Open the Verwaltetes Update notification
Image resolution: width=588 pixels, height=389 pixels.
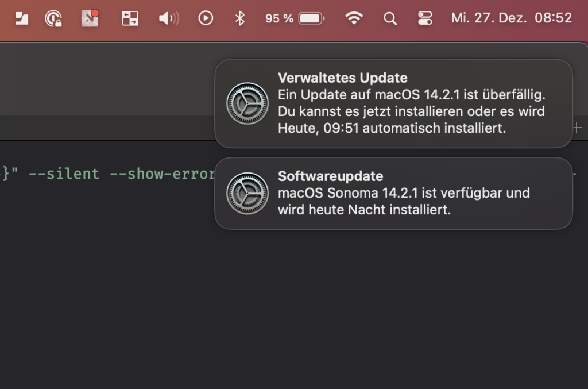(x=393, y=103)
